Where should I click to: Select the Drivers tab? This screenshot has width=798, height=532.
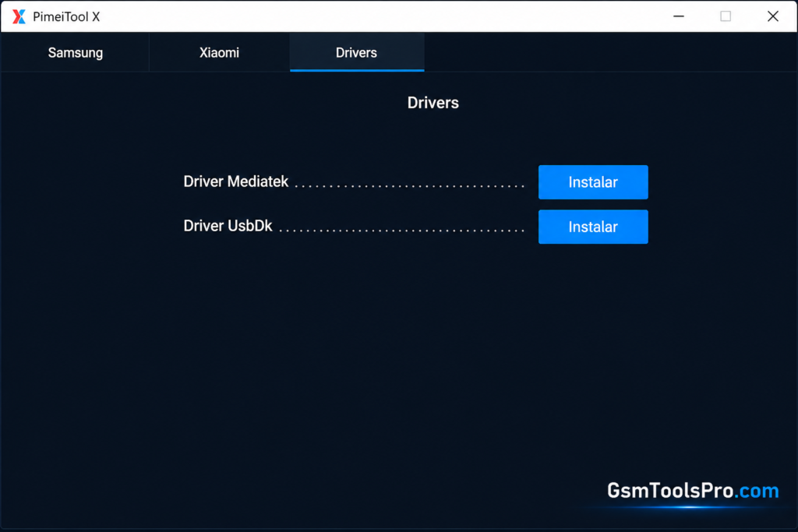(x=357, y=52)
